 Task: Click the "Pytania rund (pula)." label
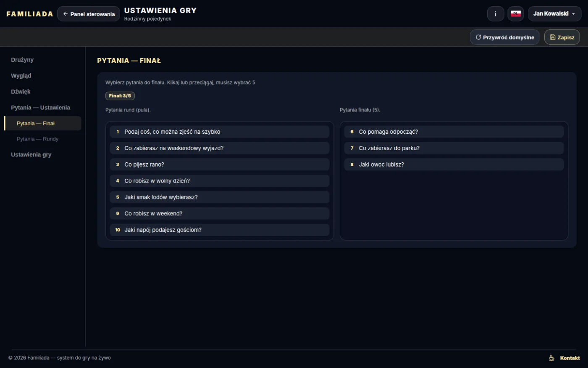[x=128, y=110]
